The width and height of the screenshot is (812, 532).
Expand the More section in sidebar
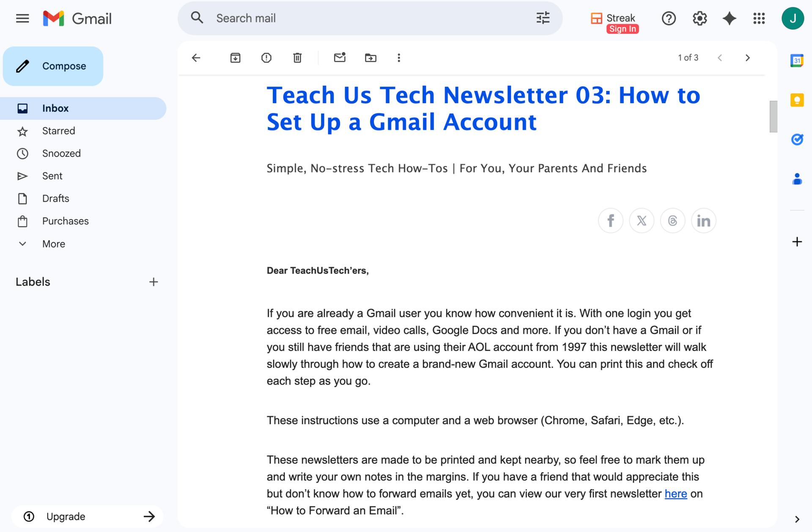(x=53, y=244)
